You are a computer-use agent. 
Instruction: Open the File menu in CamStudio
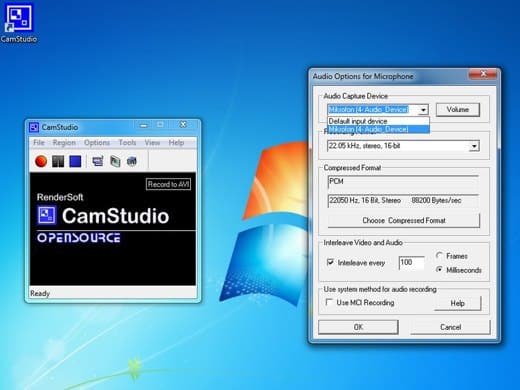[39, 143]
